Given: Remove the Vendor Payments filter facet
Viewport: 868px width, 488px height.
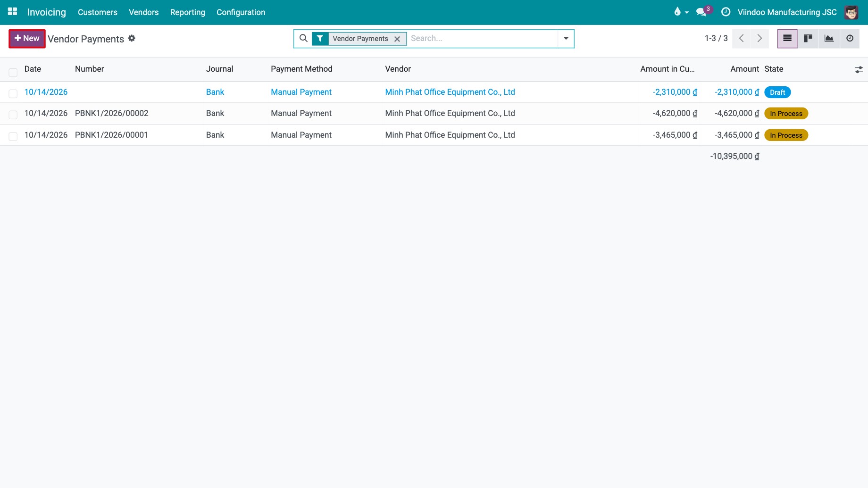Looking at the screenshot, I should click(397, 39).
